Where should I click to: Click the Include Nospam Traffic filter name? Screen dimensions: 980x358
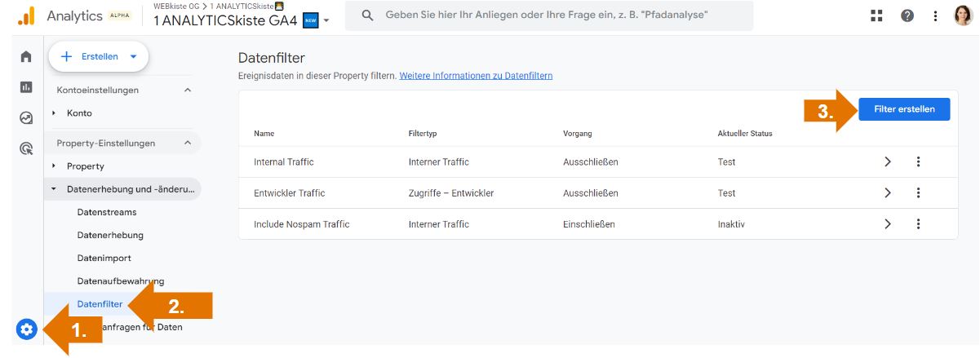pos(302,224)
